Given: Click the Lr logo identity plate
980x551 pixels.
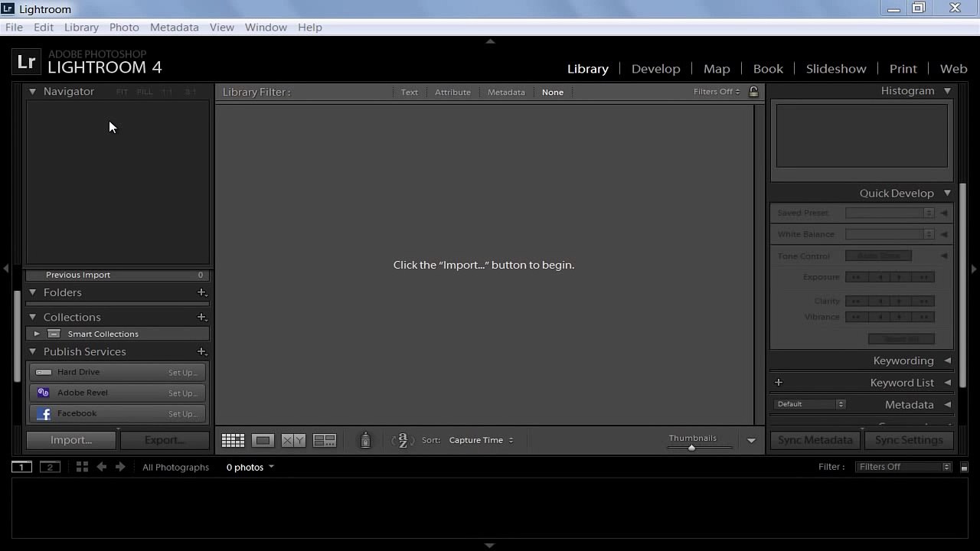Looking at the screenshot, I should click(x=26, y=62).
